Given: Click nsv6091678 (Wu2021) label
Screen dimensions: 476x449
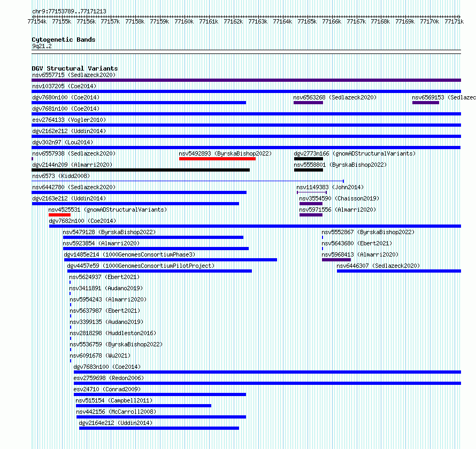Looking at the screenshot, I should 100,355.
